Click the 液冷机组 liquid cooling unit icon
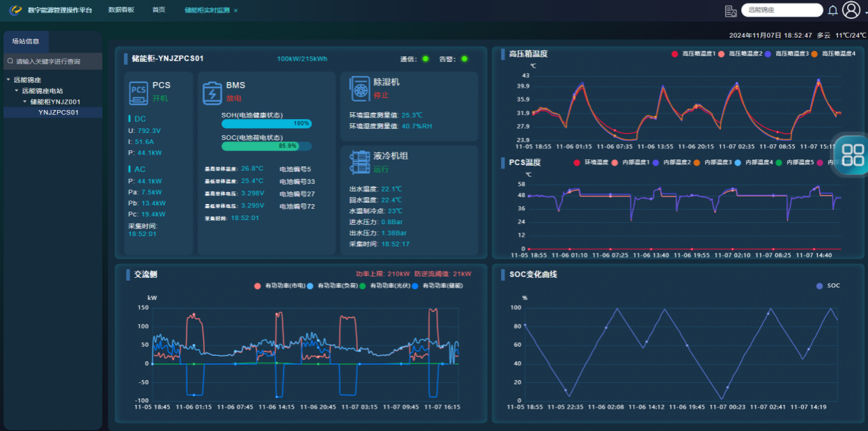868x431 pixels. pos(360,162)
